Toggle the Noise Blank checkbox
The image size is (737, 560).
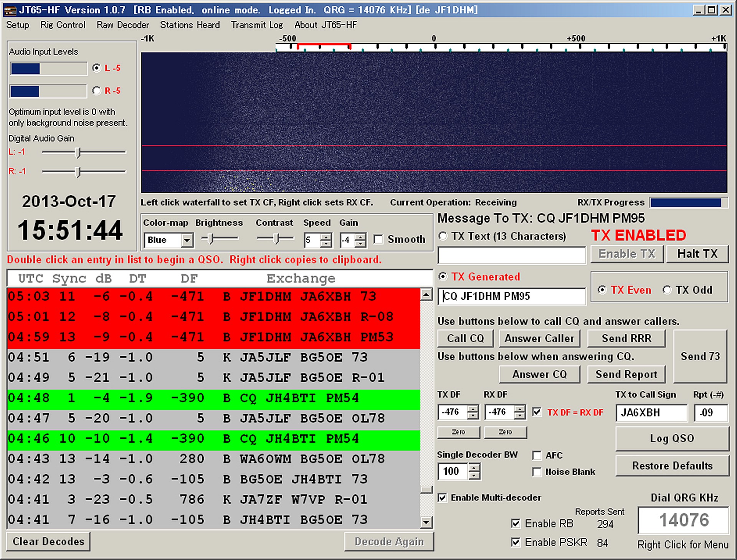pos(537,472)
